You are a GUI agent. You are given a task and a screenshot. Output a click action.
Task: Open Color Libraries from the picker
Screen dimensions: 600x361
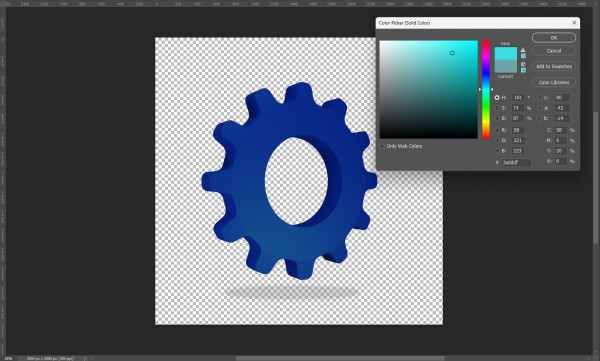click(554, 82)
